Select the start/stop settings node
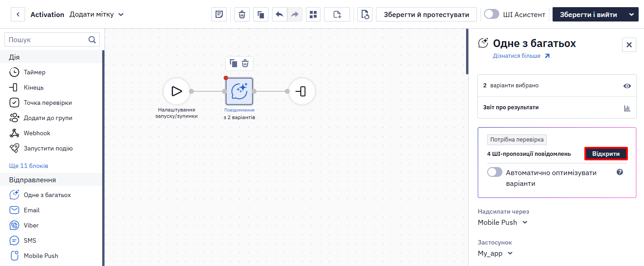The height and width of the screenshot is (266, 644). [x=177, y=91]
